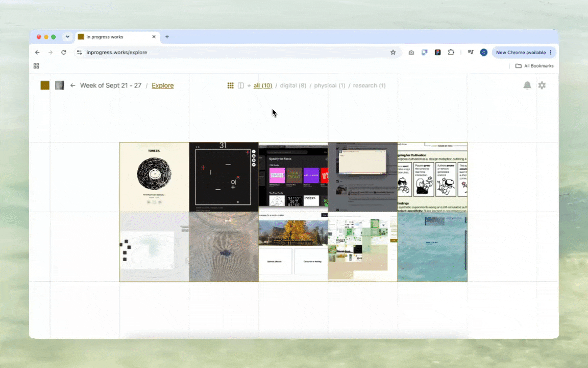Open the Explore breadcrumb link
Viewport: 588px width, 368px height.
click(163, 86)
